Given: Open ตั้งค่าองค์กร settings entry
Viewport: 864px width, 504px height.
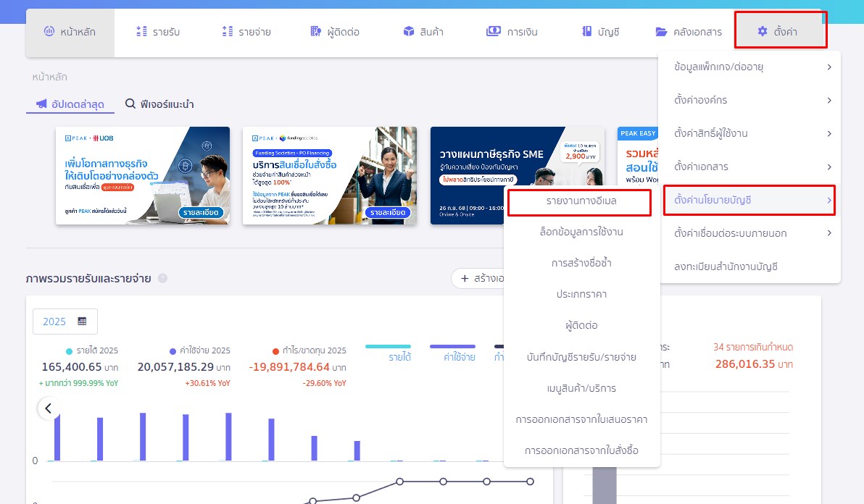Looking at the screenshot, I should pos(750,100).
